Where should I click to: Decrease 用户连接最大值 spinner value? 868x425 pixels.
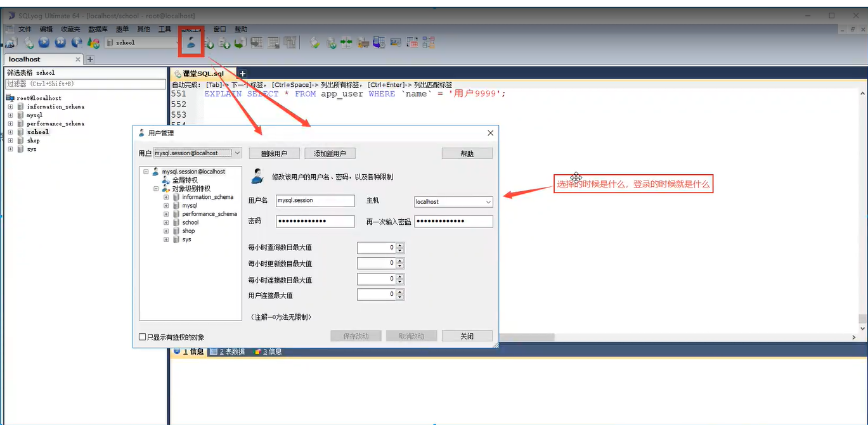[x=400, y=298]
